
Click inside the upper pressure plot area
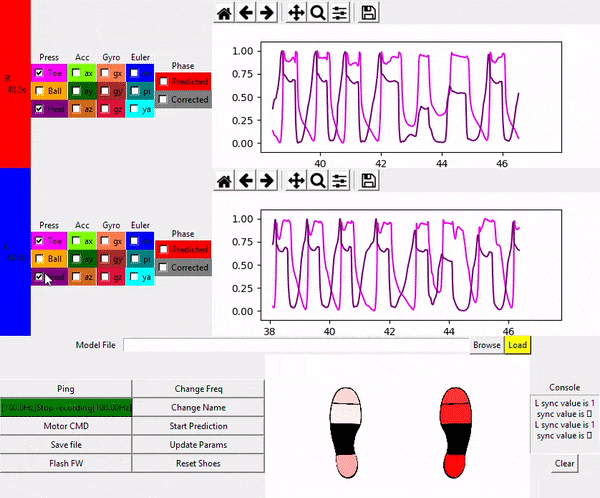click(x=411, y=97)
